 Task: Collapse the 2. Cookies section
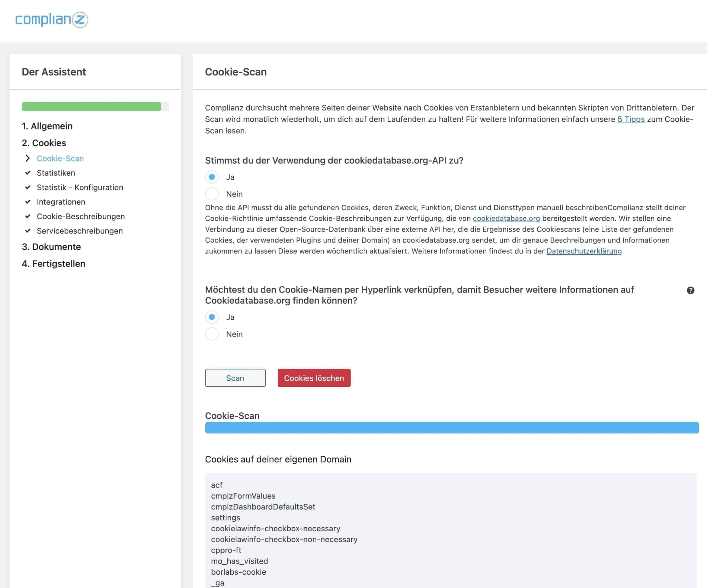tap(44, 142)
